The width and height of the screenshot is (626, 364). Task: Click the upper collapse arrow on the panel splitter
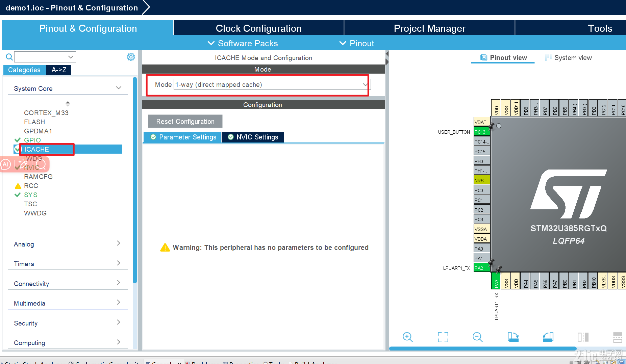coord(387,54)
